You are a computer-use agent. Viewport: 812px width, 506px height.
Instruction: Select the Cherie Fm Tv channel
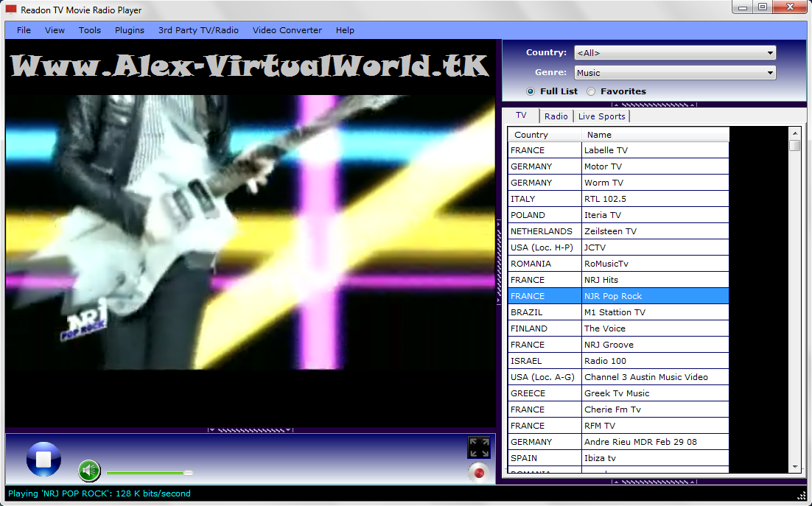pos(655,410)
